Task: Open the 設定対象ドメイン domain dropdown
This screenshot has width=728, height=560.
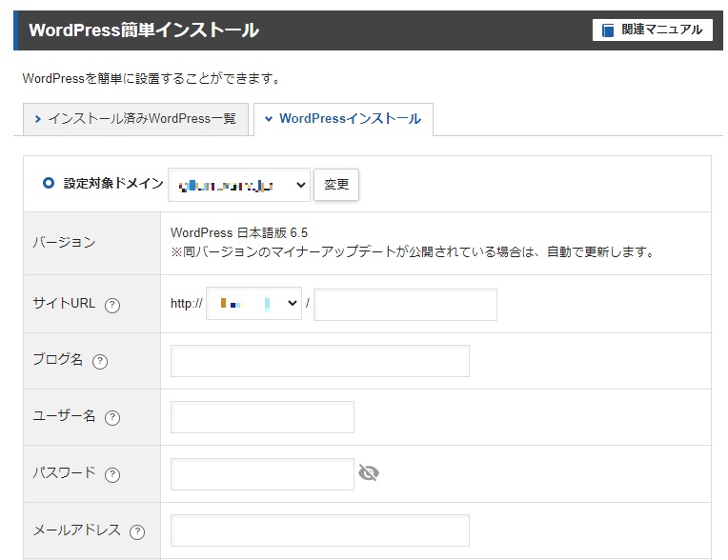Action: [239, 185]
